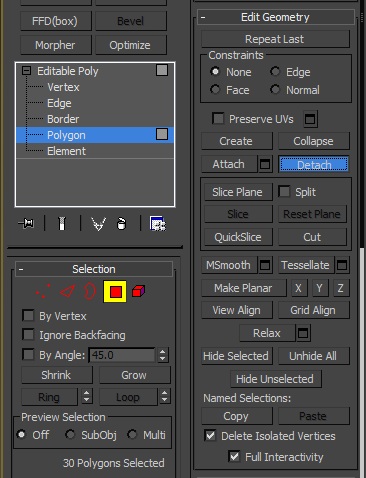Click the Z planar axis button
Screen dimensions: 366x478
click(x=341, y=288)
